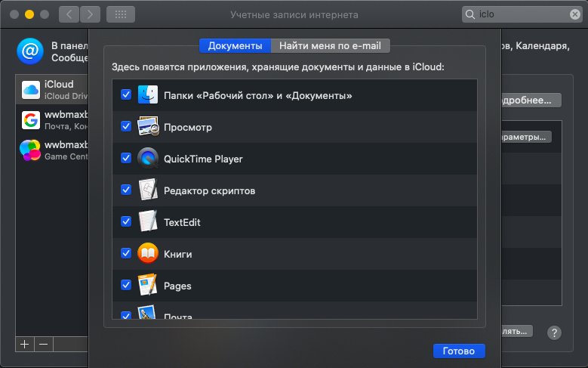Click the Готово button

[x=459, y=351]
